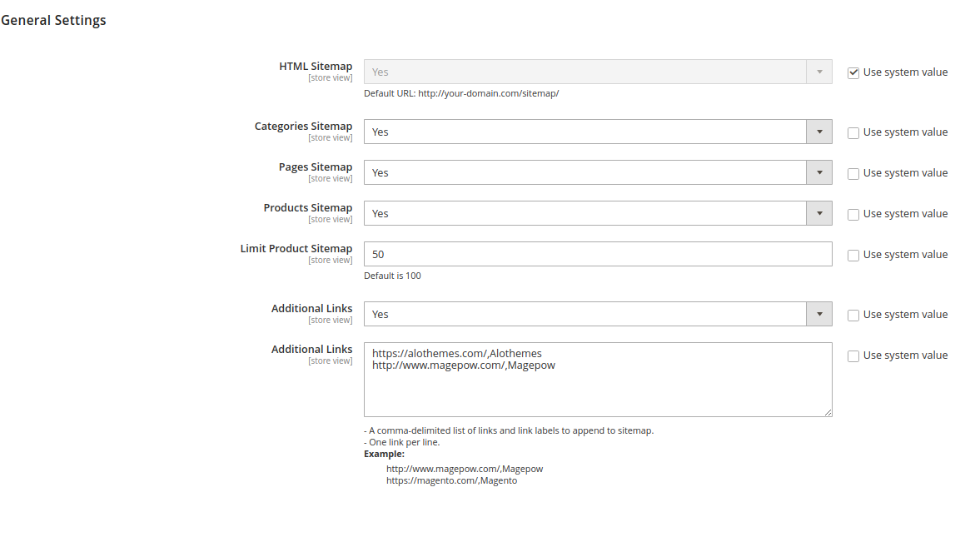The width and height of the screenshot is (980, 542).
Task: Click the Additional Links dropdown arrow
Action: (x=819, y=314)
